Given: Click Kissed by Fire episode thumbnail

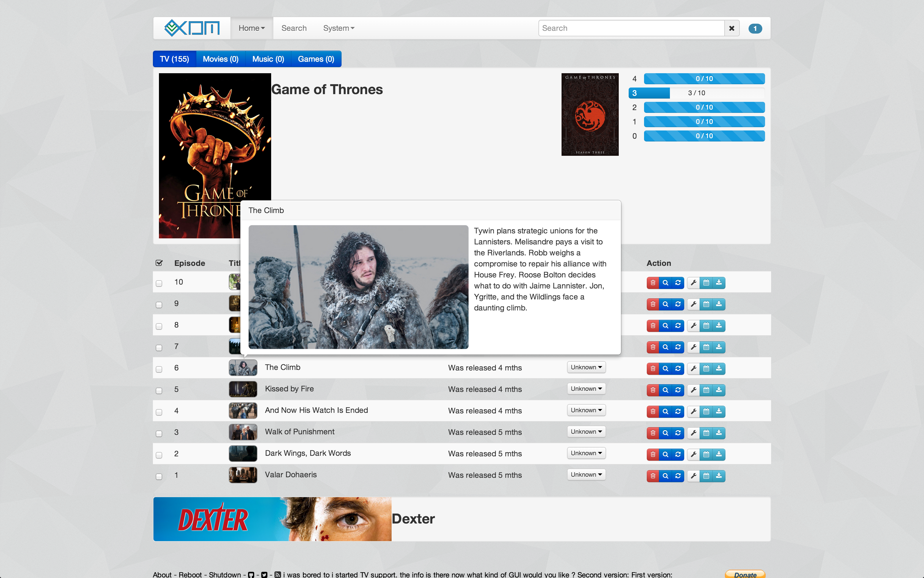Looking at the screenshot, I should tap(243, 389).
